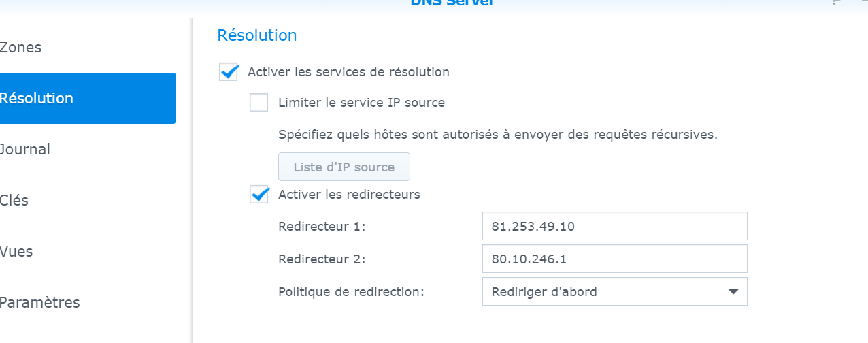Click into the Redirecteur 2 address field
The height and width of the screenshot is (343, 868).
(614, 259)
